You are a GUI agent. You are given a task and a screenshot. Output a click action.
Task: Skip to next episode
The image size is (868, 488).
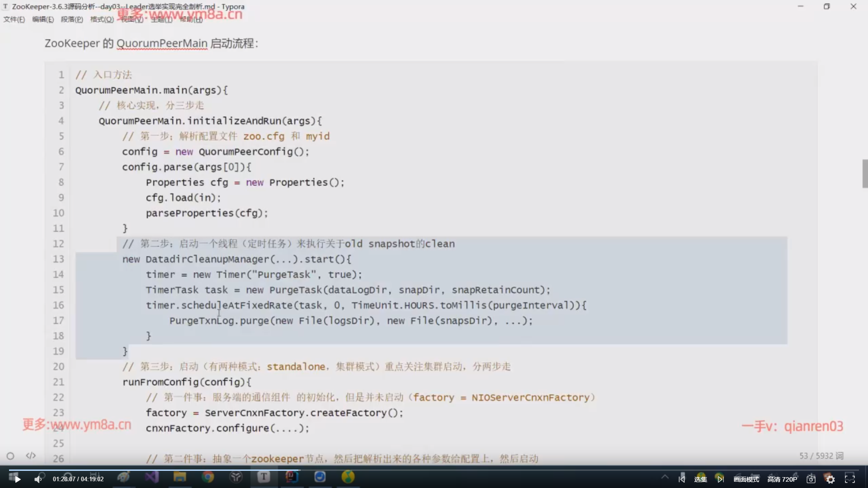[720, 479]
